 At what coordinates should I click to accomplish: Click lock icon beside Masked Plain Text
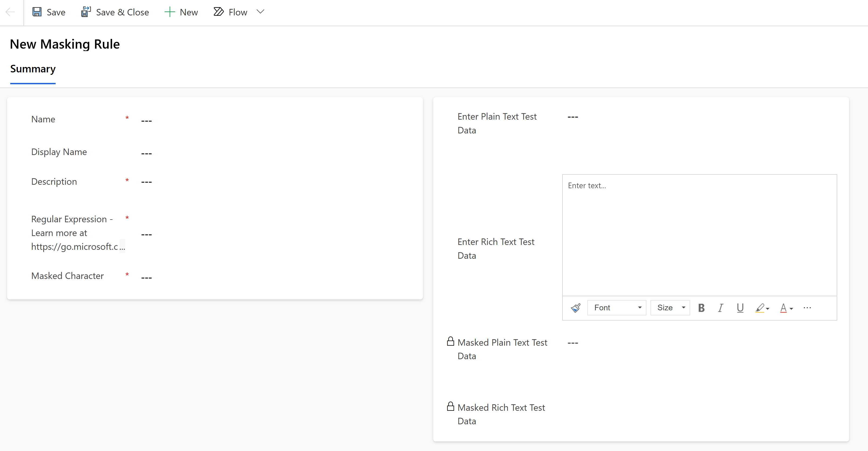point(450,341)
